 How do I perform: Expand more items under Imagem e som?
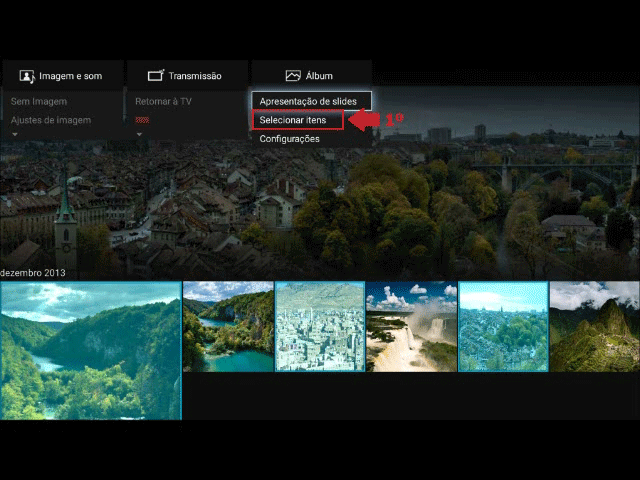click(x=15, y=133)
